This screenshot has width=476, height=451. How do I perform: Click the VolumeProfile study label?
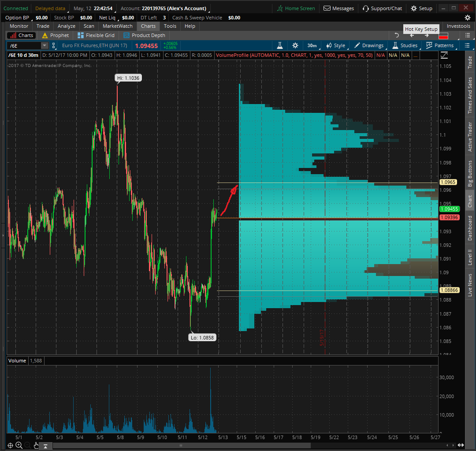[x=294, y=55]
